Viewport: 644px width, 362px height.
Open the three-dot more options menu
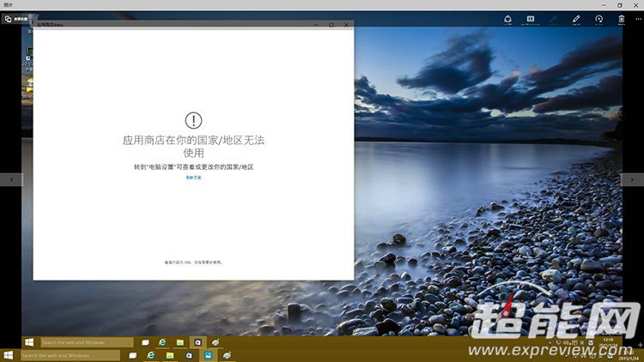pyautogui.click(x=636, y=18)
